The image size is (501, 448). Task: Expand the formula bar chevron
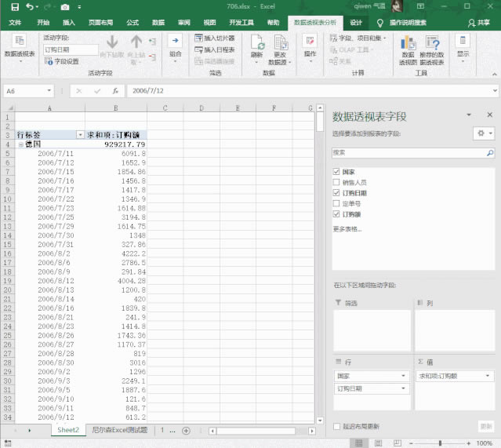tap(495, 91)
